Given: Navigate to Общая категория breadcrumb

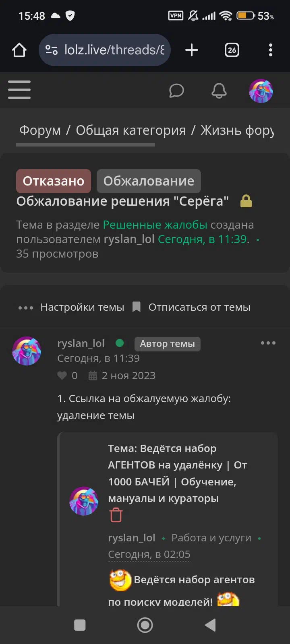Looking at the screenshot, I should coord(131,130).
